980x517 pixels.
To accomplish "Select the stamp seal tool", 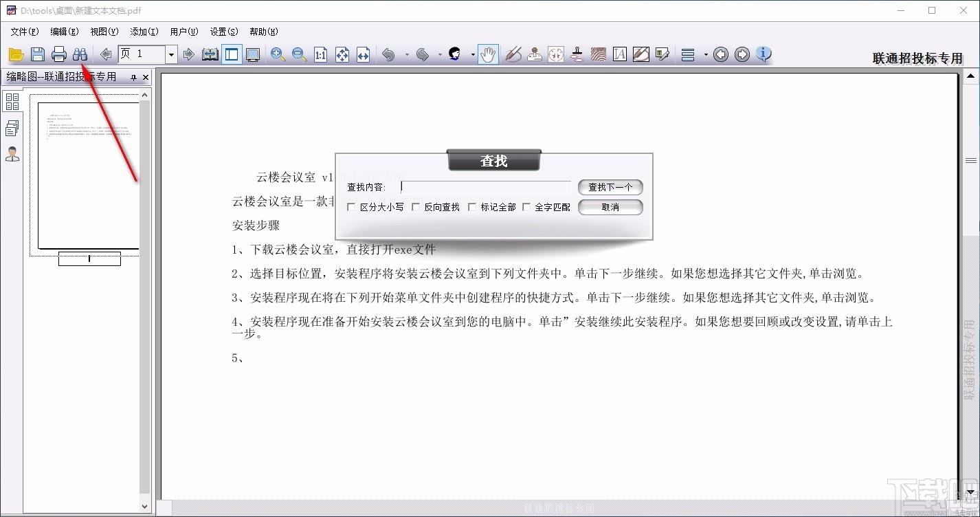I will pos(535,54).
